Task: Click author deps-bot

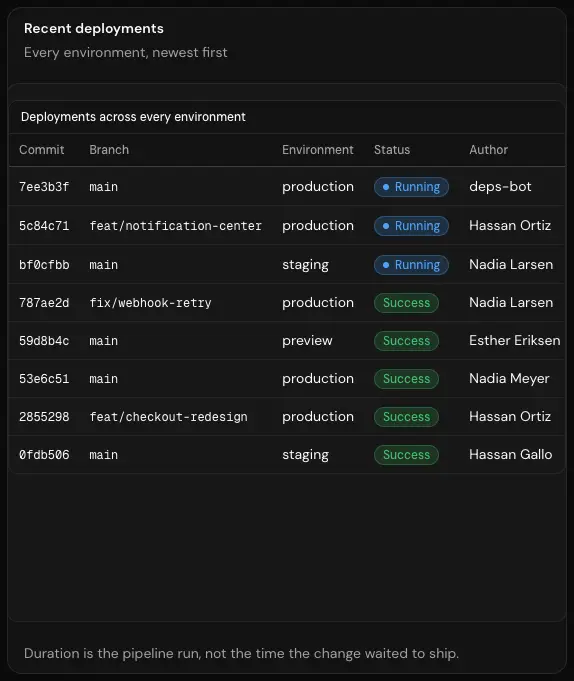Action: tap(500, 187)
